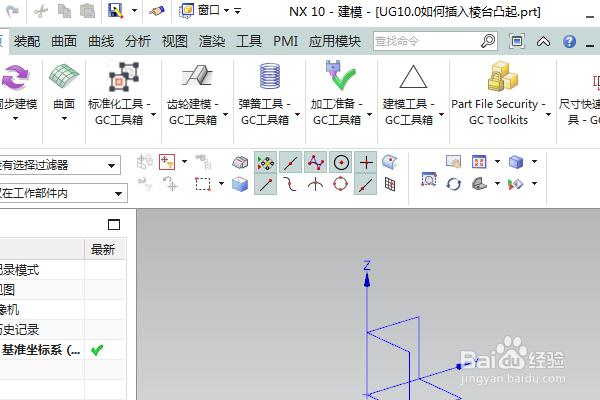The height and width of the screenshot is (400, 600).
Task: Open 加工准备 GC toolbox
Action: (x=337, y=94)
